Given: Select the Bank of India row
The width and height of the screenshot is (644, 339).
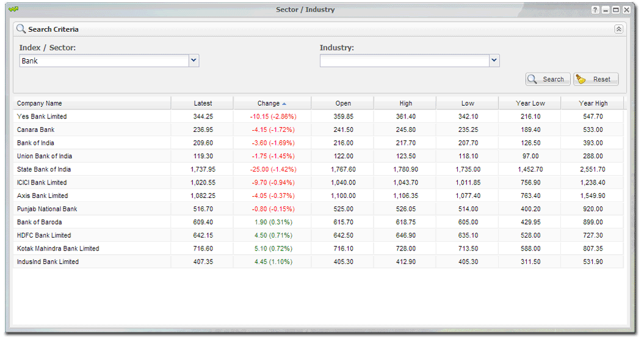Looking at the screenshot, I should (318, 143).
